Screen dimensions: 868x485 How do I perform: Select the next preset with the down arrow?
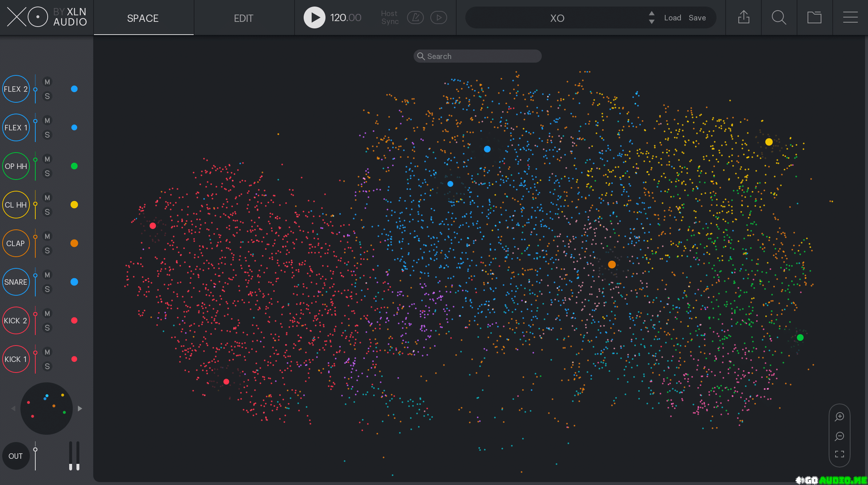[x=652, y=22]
